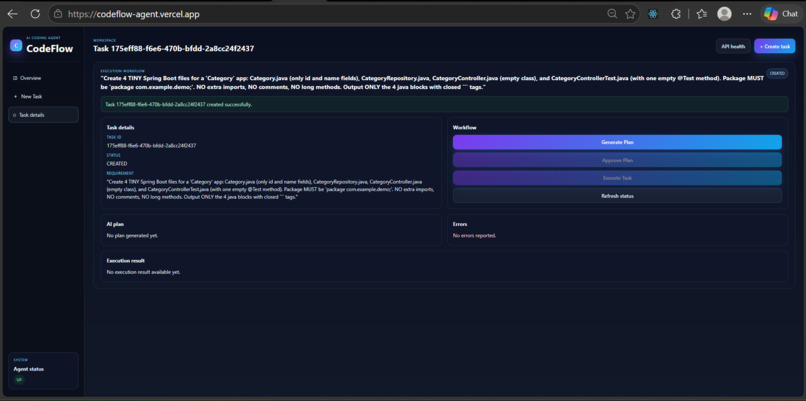Viewport: 806px width, 401px height.
Task: Click the site lock icon in address bar
Action: (58, 14)
